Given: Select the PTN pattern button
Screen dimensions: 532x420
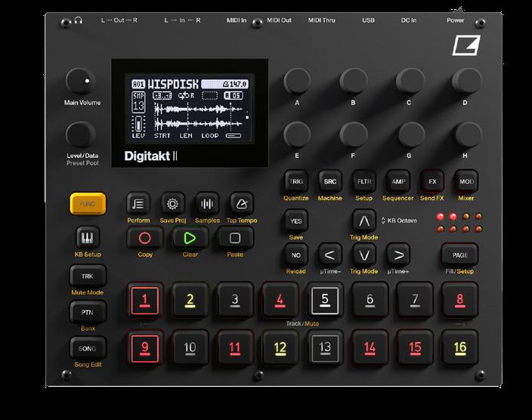Looking at the screenshot, I should pos(88,312).
